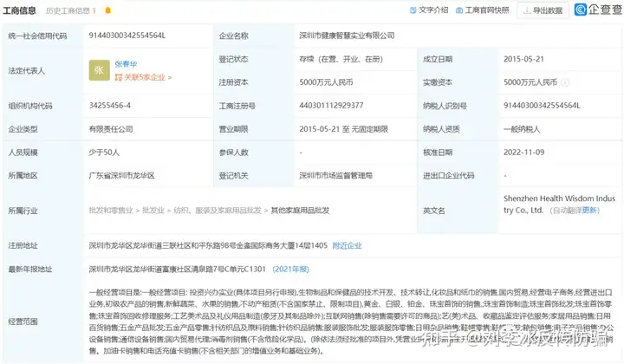Select registration number 440301112929377

(x=331, y=106)
